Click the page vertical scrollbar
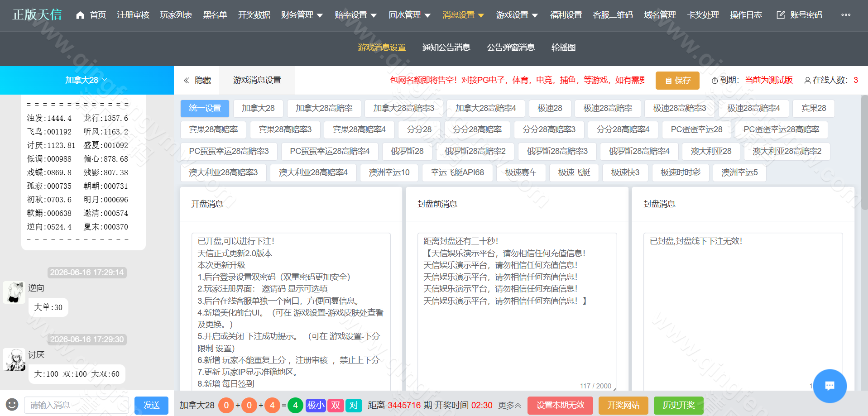 tap(864, 152)
